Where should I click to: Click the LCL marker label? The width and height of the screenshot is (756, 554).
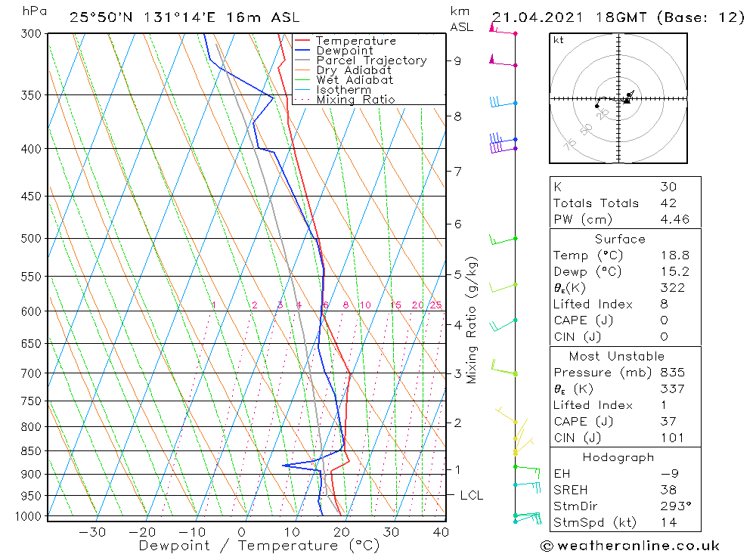(472, 495)
